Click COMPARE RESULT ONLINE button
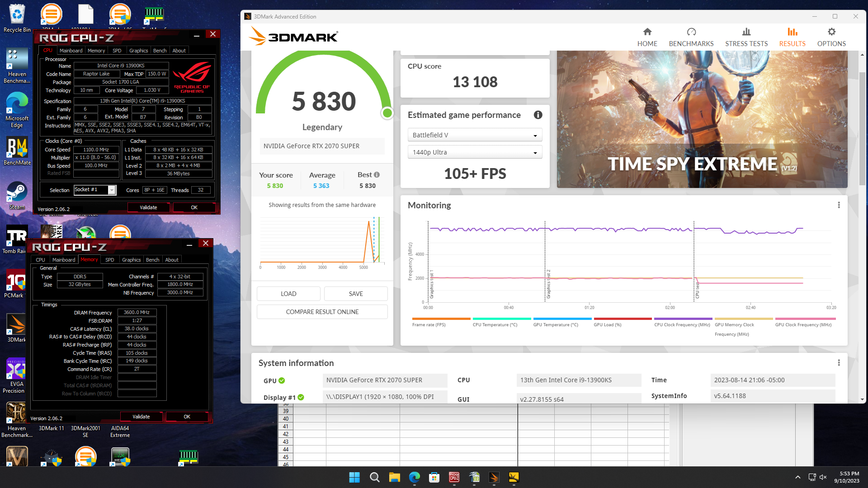The width and height of the screenshot is (868, 488). pos(322,312)
